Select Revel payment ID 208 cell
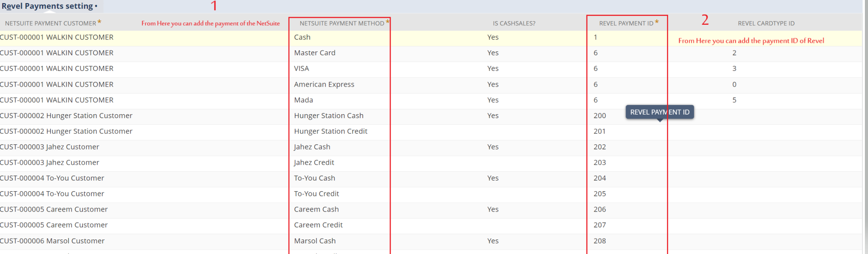The height and width of the screenshot is (254, 868). pos(600,241)
